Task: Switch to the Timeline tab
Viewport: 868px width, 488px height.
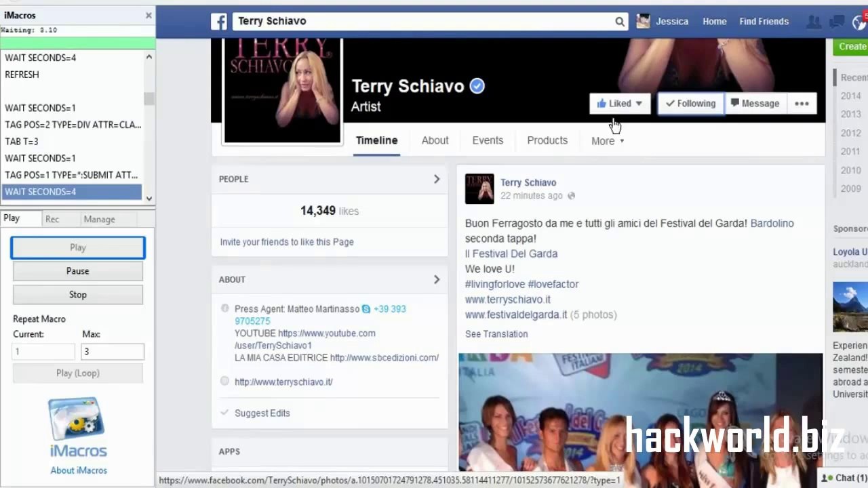Action: 377,140
